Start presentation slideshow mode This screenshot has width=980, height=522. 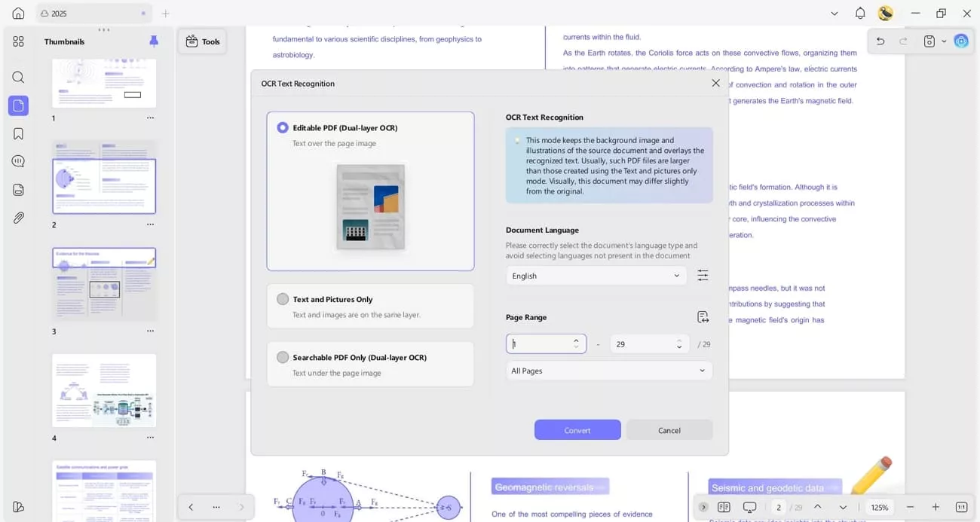(749, 507)
